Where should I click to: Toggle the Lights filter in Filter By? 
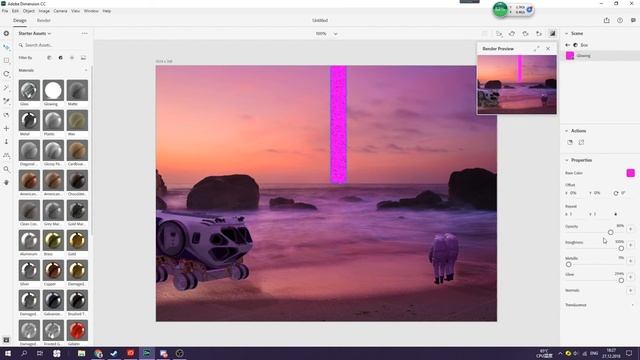[72, 58]
